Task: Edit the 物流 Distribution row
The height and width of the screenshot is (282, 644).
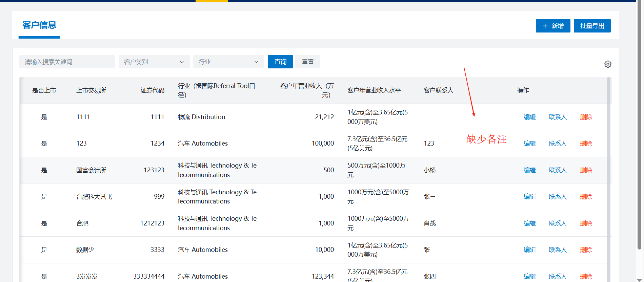Action: pos(529,117)
